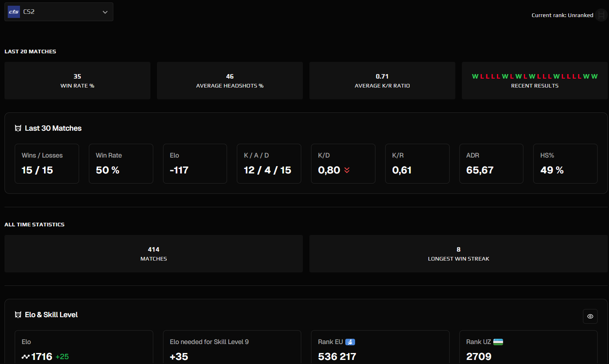The height and width of the screenshot is (364, 609).
Task: Click the chevron arrow in the game selector
Action: (x=105, y=12)
